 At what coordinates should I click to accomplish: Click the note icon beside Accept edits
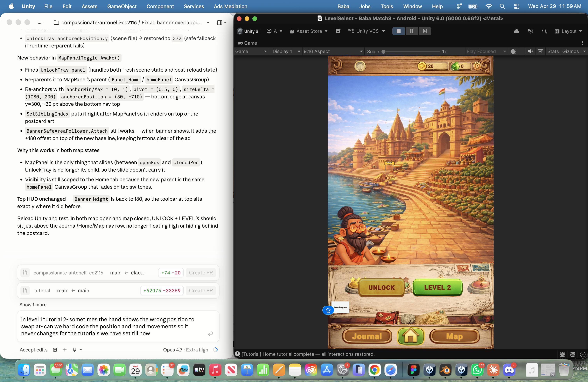[x=55, y=350]
